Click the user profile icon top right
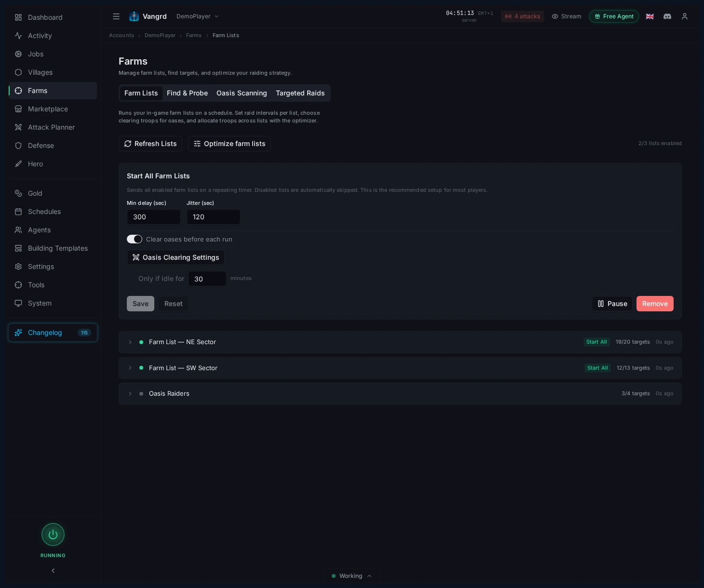This screenshot has height=588, width=704. (x=685, y=16)
